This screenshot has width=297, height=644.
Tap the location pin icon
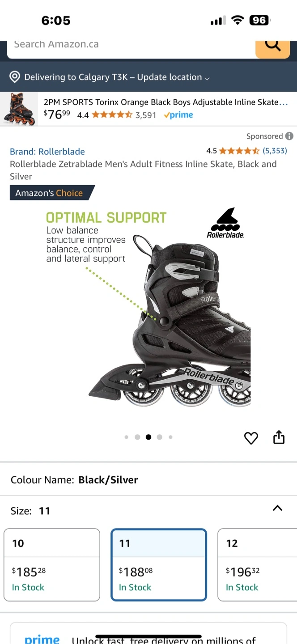[15, 77]
